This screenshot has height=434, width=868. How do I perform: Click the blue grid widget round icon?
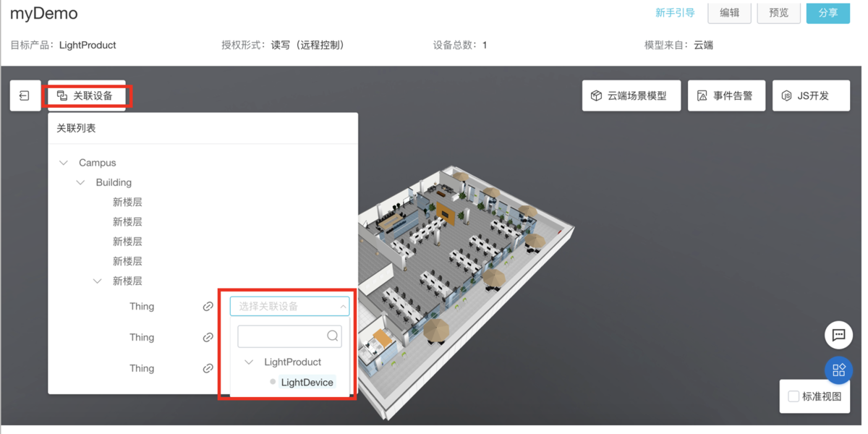838,370
